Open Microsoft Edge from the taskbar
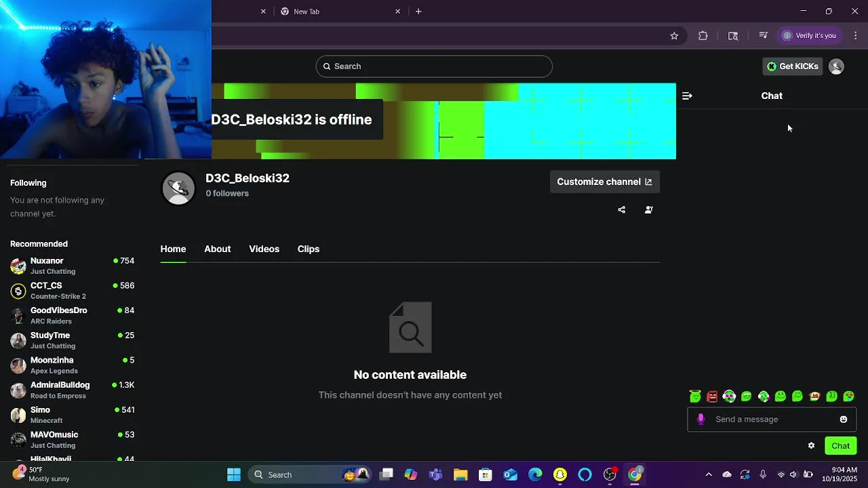Viewport: 868px width, 488px height. pos(535,475)
